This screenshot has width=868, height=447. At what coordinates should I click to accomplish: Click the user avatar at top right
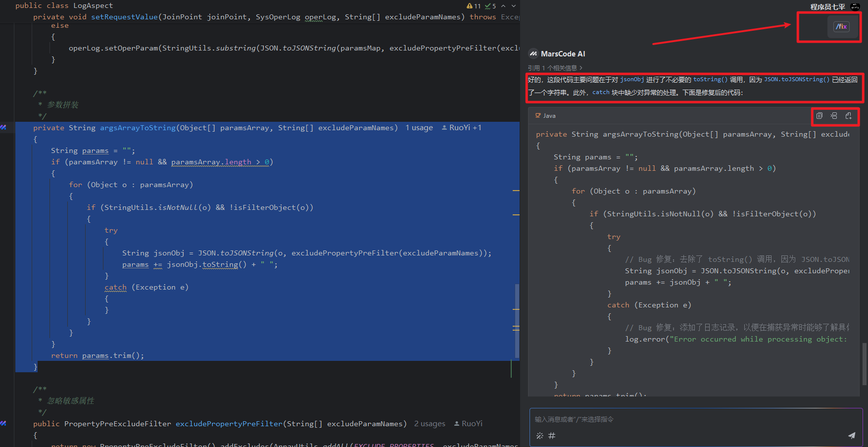(855, 6)
